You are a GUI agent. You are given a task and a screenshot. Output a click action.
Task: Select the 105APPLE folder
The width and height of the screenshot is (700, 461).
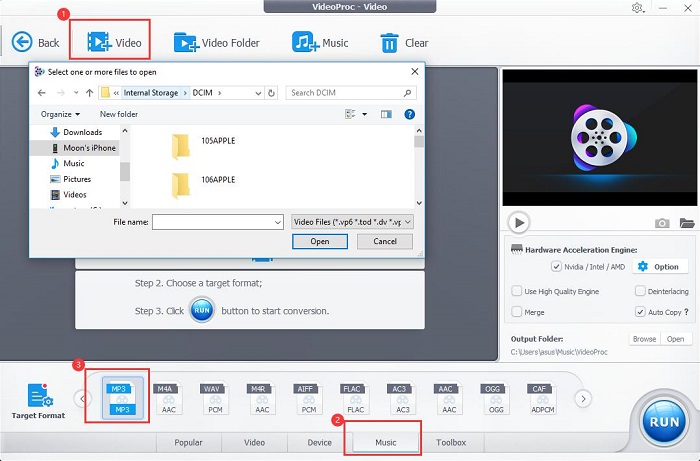(x=204, y=145)
